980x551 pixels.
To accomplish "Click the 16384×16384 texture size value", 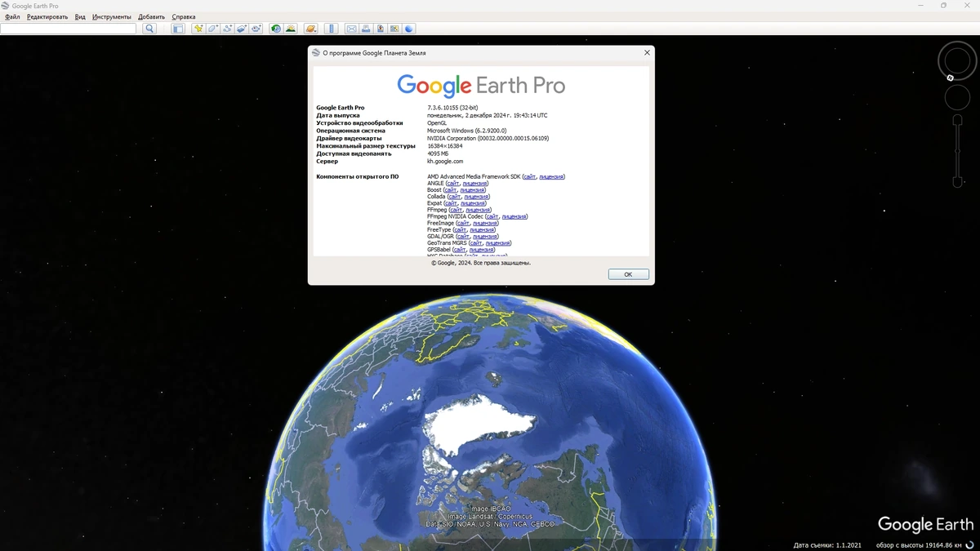I will click(445, 146).
